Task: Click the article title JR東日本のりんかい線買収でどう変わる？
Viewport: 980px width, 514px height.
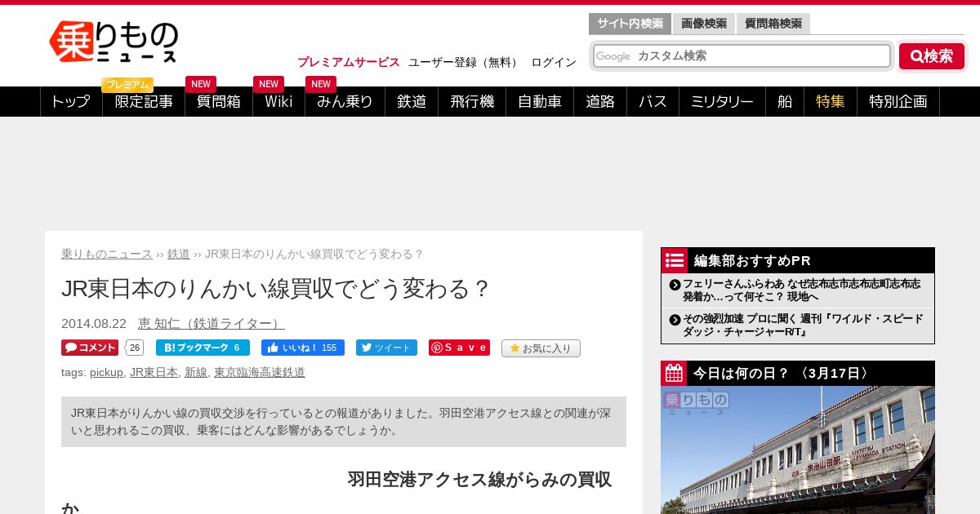Action: [x=276, y=288]
